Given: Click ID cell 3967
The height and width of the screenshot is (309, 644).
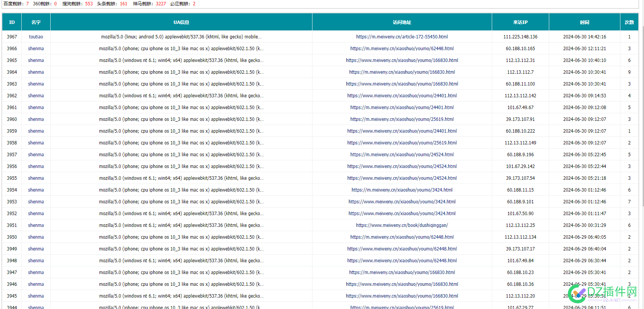Looking at the screenshot, I should 12,37.
